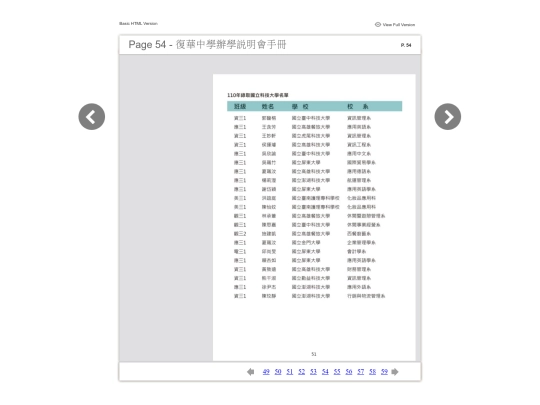540x405 pixels.
Task: Jump to page 50 link
Action: (278, 372)
